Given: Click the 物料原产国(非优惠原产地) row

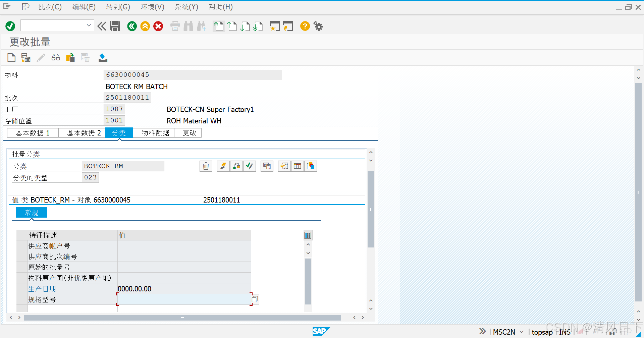Looking at the screenshot, I should click(x=134, y=278).
